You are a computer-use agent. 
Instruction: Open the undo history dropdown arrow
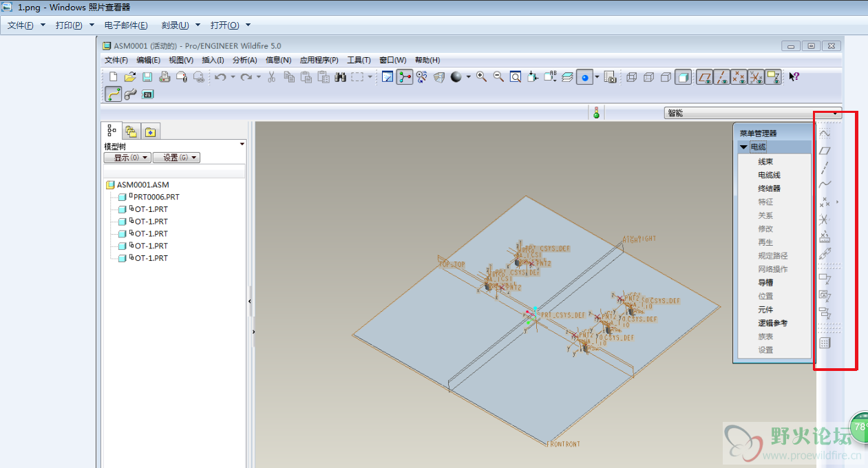(x=233, y=77)
